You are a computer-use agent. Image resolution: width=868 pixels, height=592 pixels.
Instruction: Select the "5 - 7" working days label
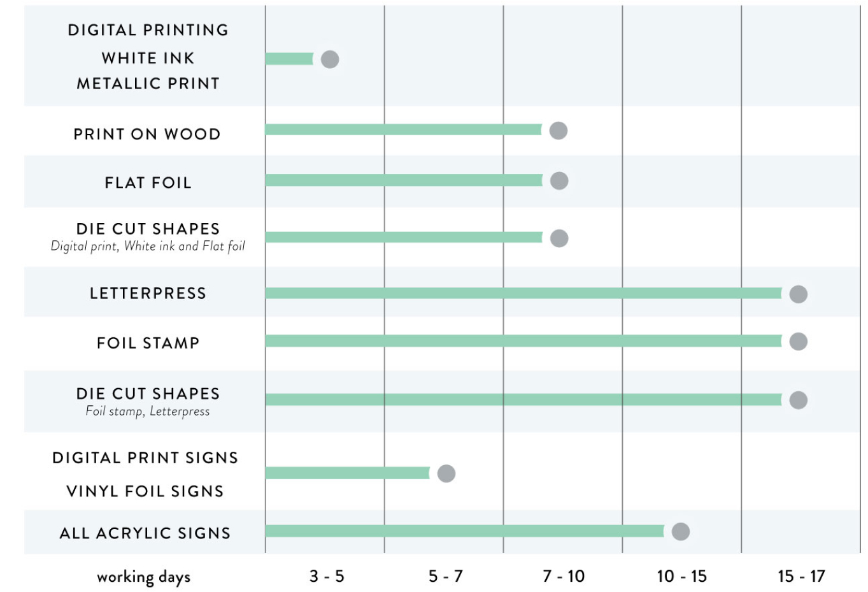[x=446, y=576]
